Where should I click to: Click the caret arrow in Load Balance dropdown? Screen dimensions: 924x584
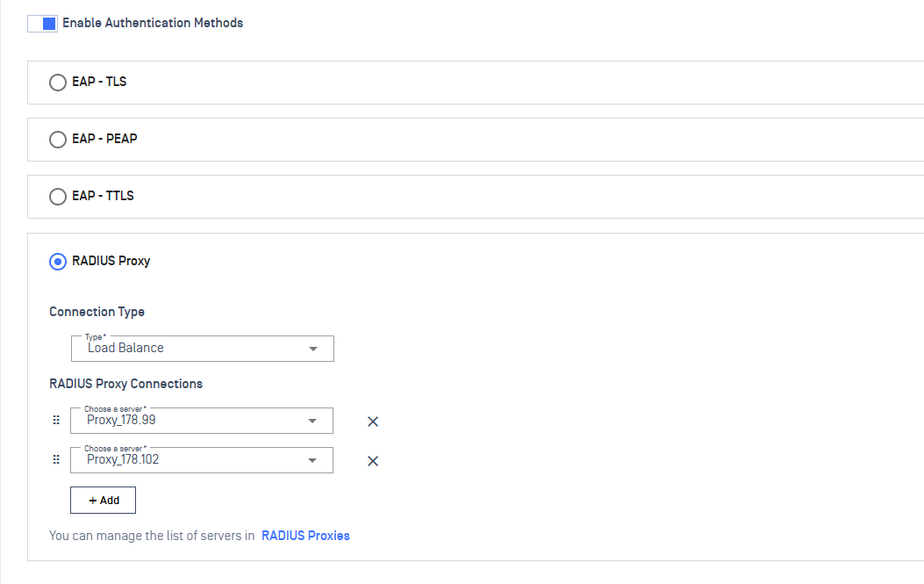coord(313,350)
